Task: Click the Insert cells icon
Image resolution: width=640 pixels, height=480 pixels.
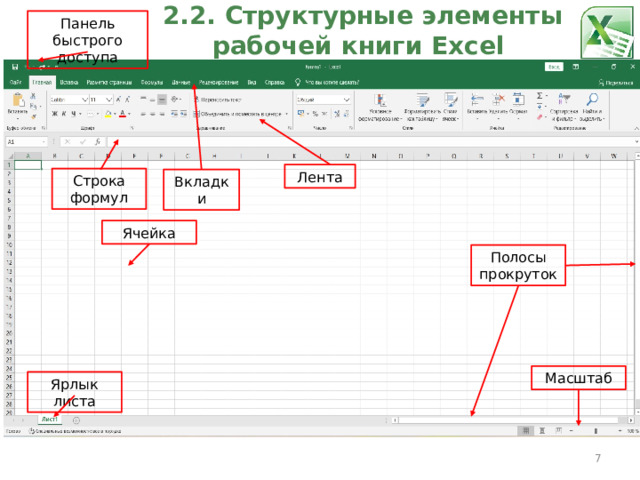Action: coord(477,102)
